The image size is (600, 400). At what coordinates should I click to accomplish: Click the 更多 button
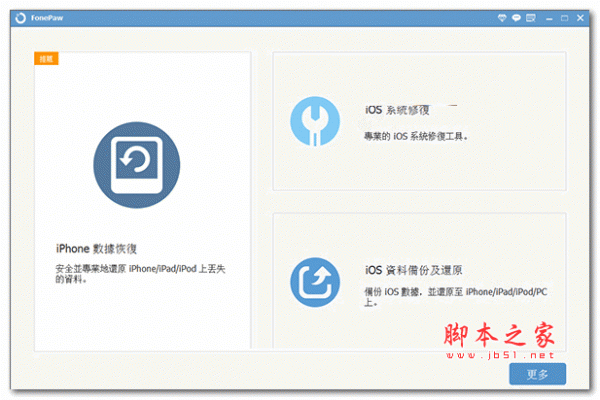[x=537, y=374]
